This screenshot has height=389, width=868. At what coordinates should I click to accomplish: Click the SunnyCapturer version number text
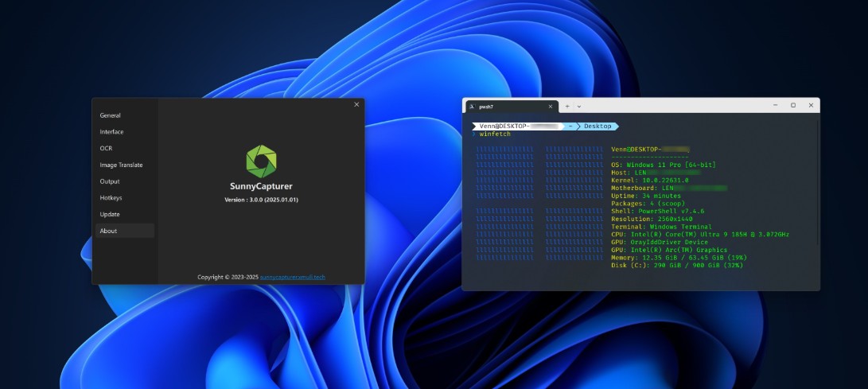tap(261, 200)
